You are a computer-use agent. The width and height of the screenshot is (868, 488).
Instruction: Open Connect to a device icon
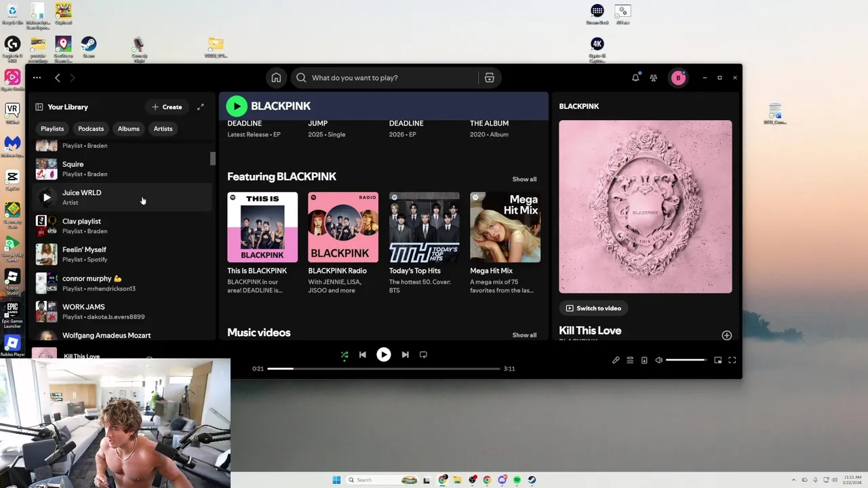[644, 361]
